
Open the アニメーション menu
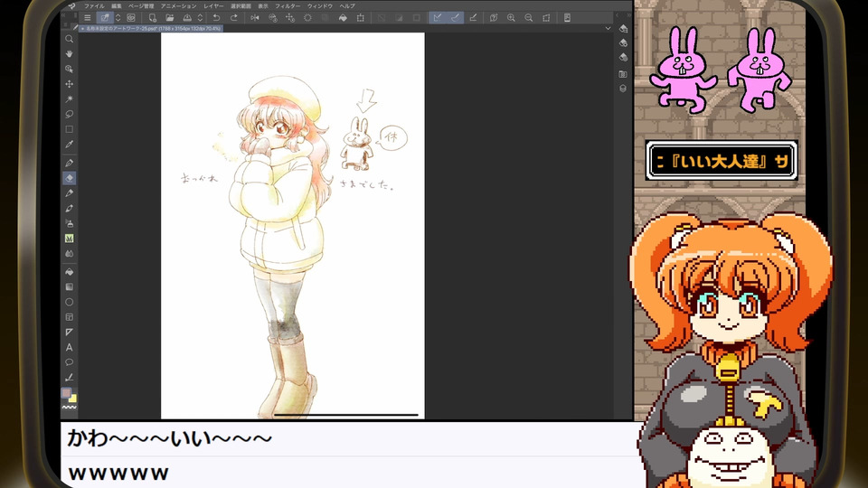178,6
